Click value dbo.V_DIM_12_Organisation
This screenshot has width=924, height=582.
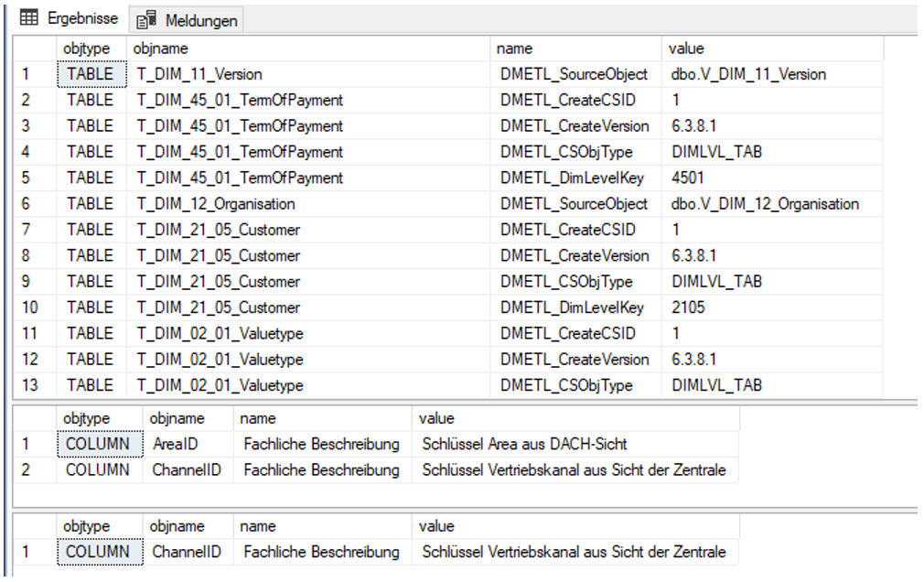coord(772,204)
